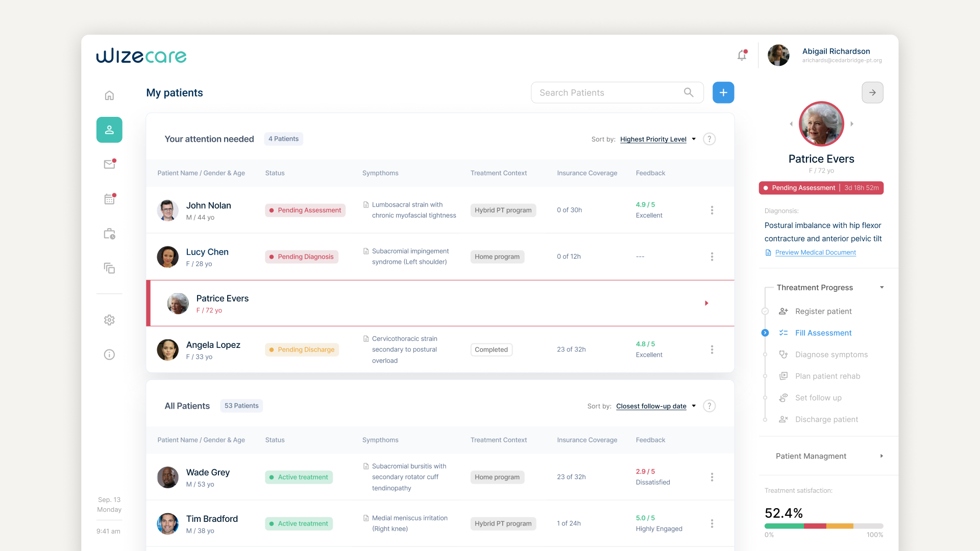
Task: Open Tim Bradford's more options menu
Action: (712, 523)
